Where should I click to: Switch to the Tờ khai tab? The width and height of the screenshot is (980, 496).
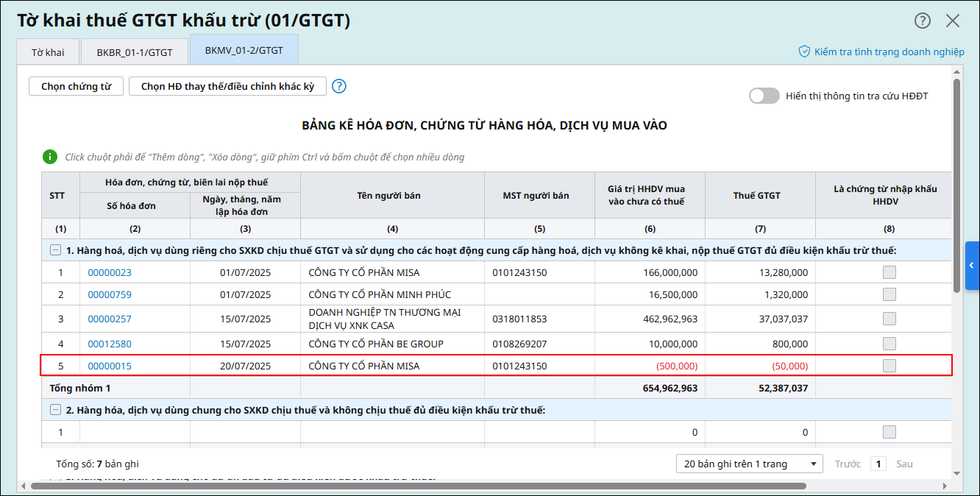tap(48, 52)
